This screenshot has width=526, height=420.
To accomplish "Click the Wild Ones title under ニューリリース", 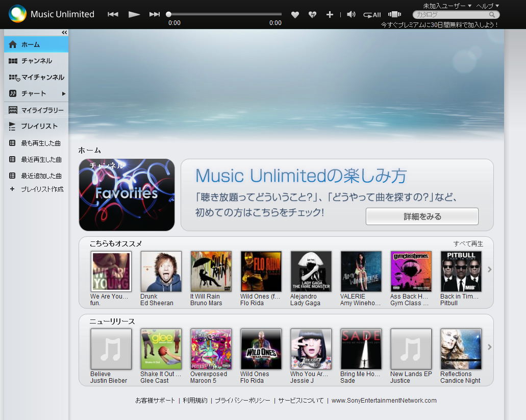I will tap(254, 374).
